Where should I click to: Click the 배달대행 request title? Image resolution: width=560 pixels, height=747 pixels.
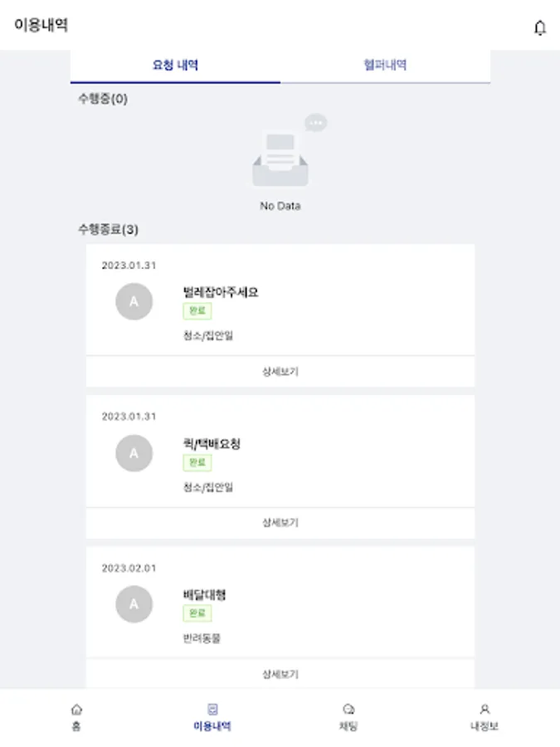(x=204, y=594)
